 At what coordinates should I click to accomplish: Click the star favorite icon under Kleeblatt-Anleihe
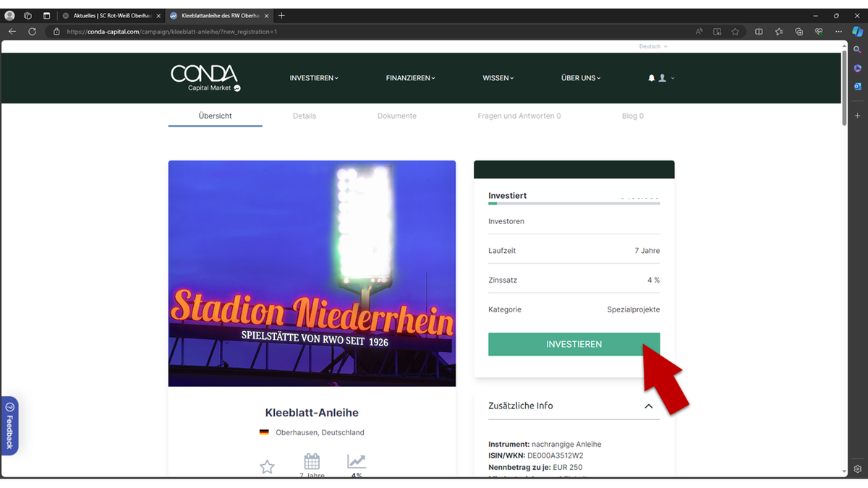[x=267, y=467]
